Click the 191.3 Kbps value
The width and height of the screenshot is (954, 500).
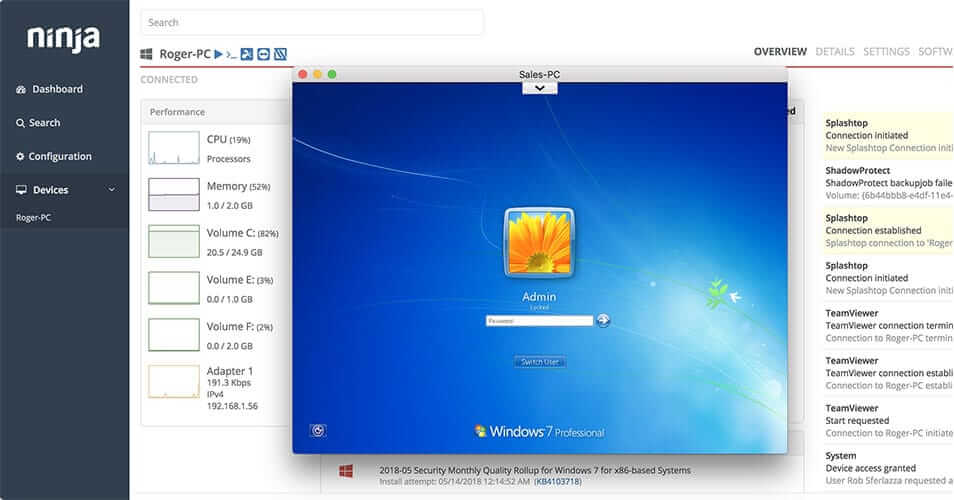pos(229,383)
